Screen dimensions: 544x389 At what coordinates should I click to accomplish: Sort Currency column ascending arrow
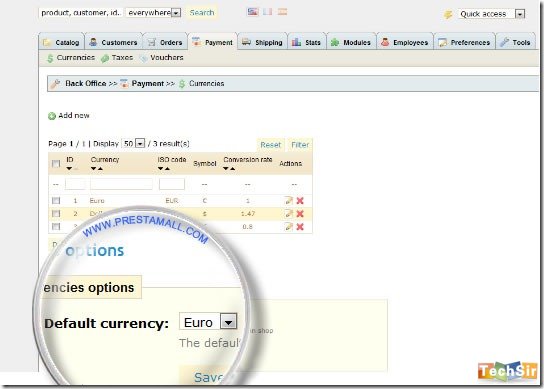pos(100,169)
